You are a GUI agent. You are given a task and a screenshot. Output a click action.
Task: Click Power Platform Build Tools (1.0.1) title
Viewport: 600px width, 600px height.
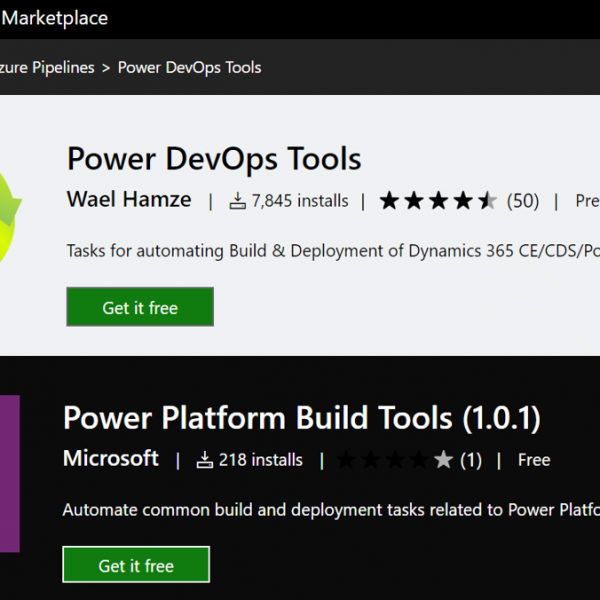302,418
